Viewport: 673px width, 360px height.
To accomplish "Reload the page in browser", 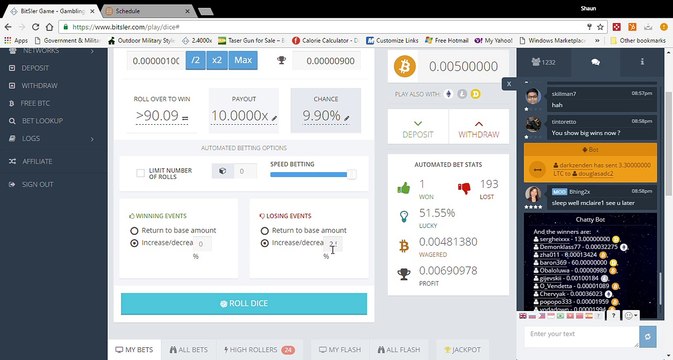I will pyautogui.click(x=36, y=27).
